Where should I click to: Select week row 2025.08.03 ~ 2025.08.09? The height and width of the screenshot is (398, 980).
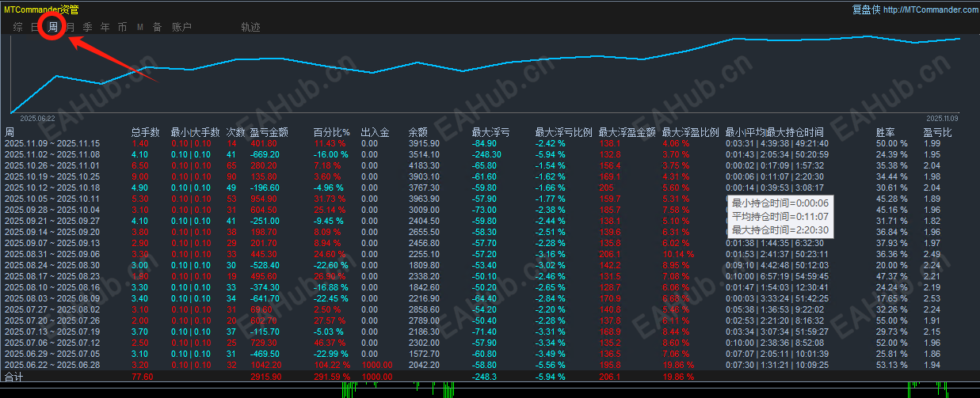coord(490,298)
